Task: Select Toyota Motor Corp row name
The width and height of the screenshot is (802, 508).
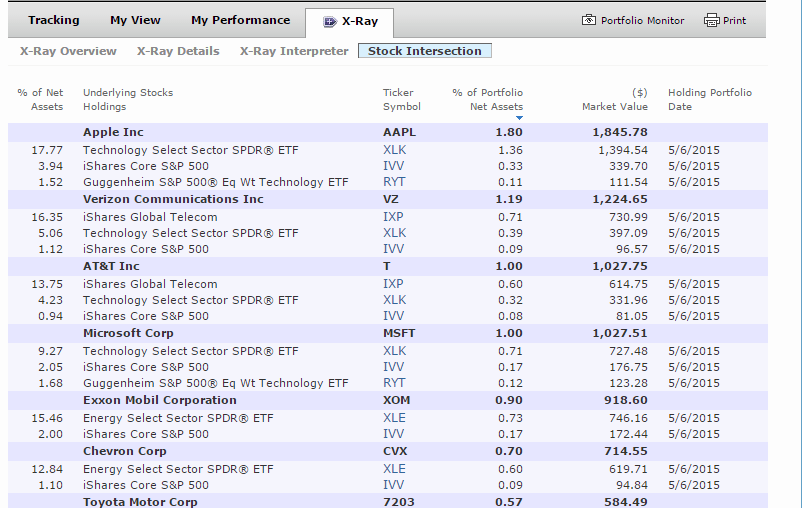Action: (140, 502)
